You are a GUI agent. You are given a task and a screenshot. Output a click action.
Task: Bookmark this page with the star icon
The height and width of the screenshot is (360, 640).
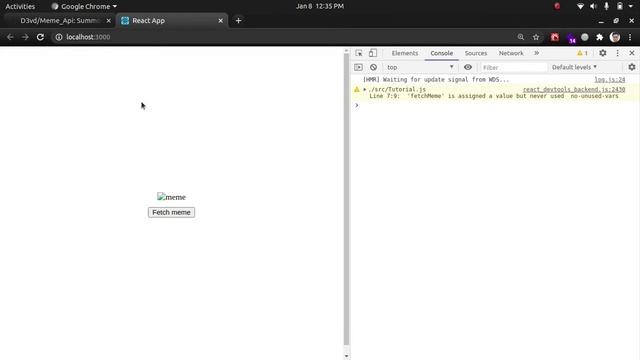(x=536, y=37)
